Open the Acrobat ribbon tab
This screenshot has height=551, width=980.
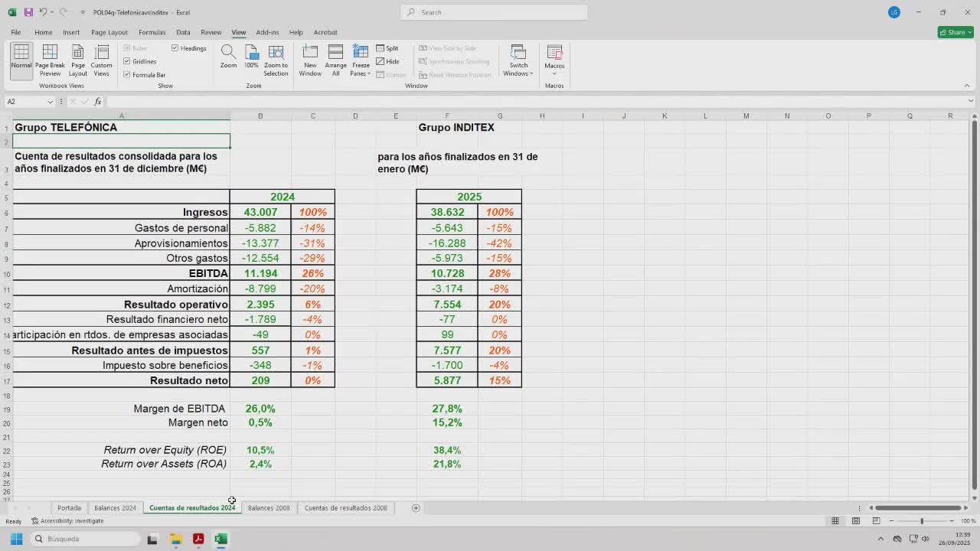(x=325, y=32)
